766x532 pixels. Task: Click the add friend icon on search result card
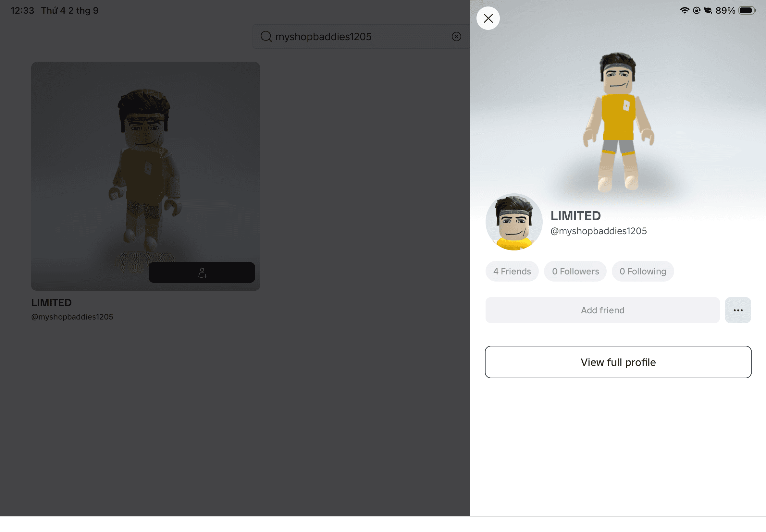coord(202,272)
